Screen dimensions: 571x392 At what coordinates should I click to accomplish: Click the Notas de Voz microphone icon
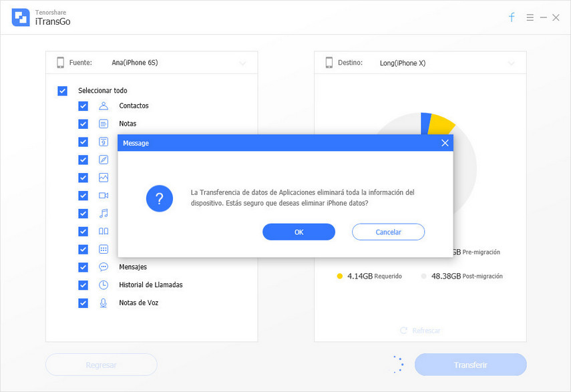(x=104, y=303)
